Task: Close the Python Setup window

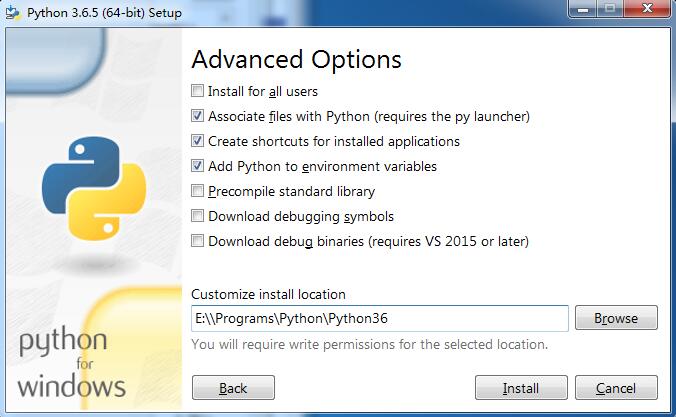Action: click(647, 9)
